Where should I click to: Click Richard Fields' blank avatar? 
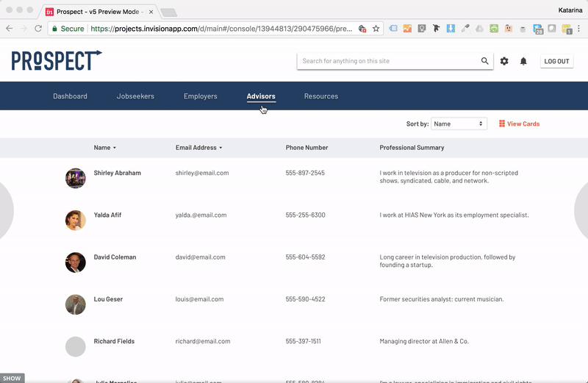pos(76,346)
